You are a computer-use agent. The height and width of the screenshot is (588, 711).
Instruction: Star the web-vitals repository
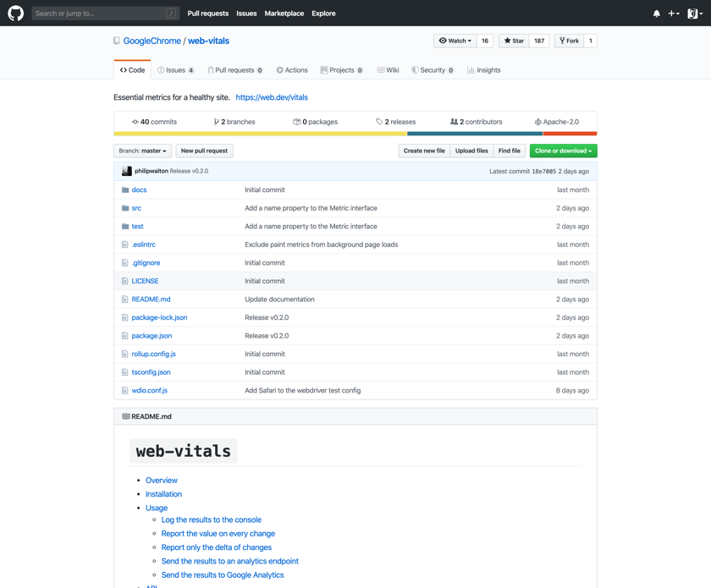point(514,41)
